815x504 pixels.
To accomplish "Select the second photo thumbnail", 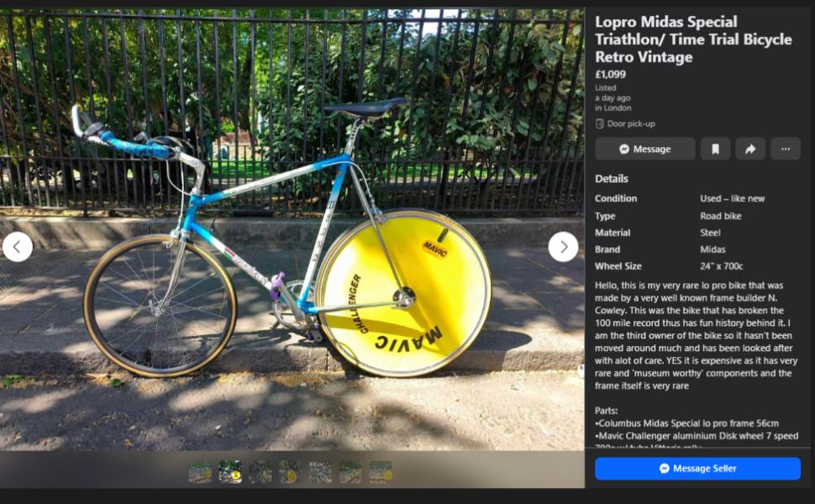I will click(x=230, y=472).
